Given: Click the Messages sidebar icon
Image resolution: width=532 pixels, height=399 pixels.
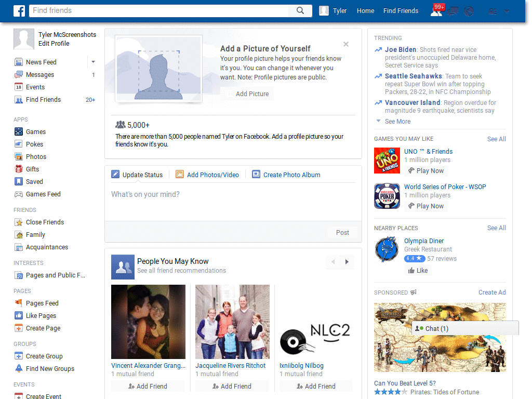Looking at the screenshot, I should (19, 75).
